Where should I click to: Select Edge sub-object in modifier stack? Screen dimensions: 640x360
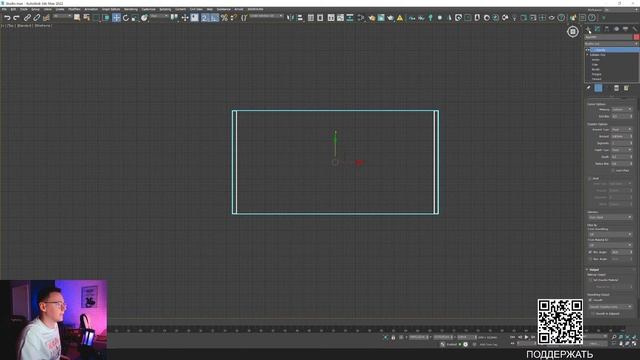click(x=595, y=64)
